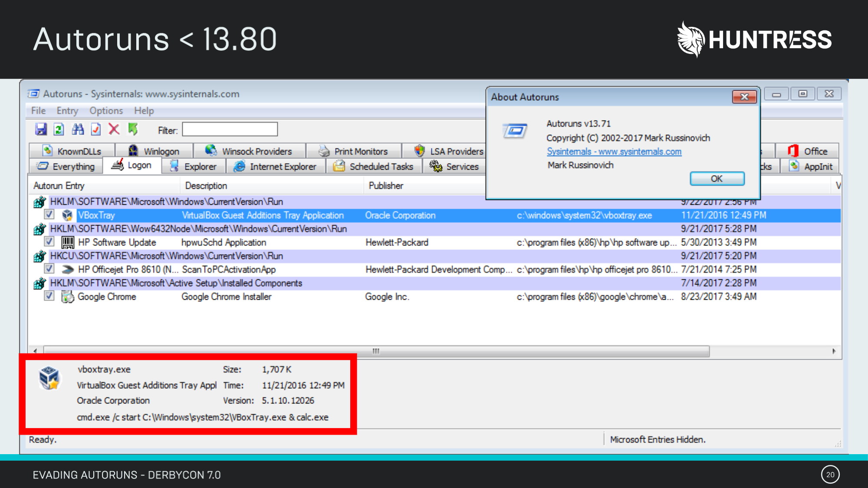Screen dimensions: 868x488
Task: Open the File menu
Action: coord(38,111)
